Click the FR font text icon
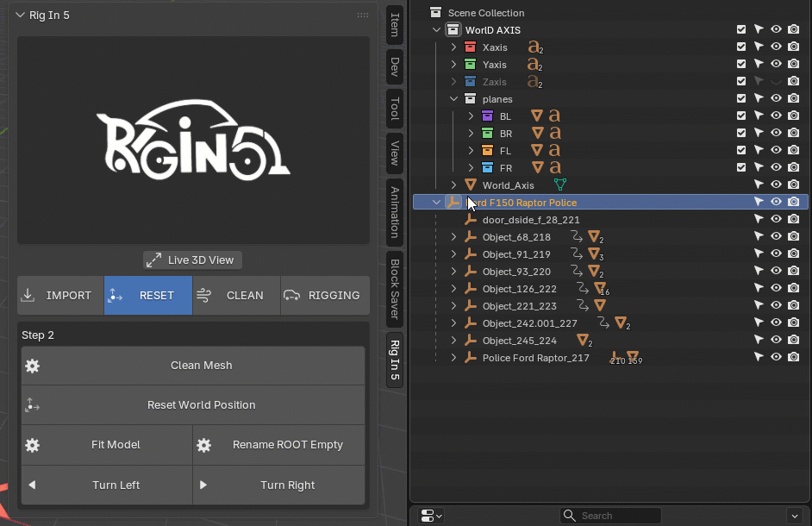Screen dimensions: 812x526 tap(554, 167)
